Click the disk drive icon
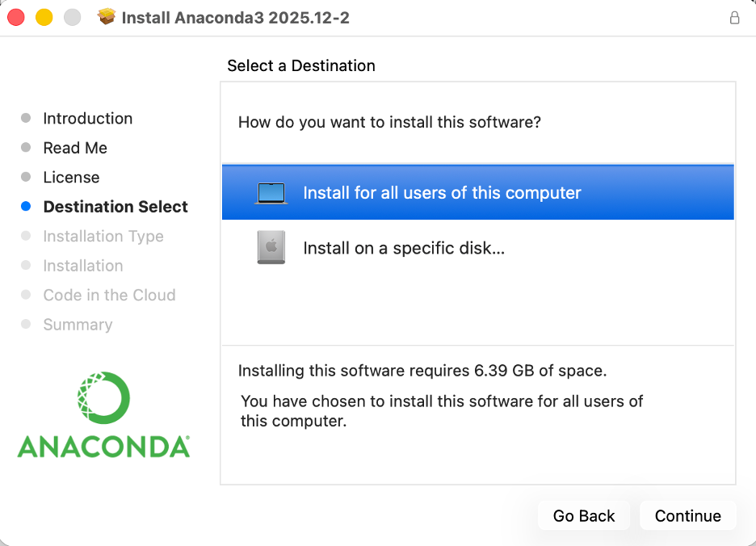This screenshot has height=546, width=756. (x=271, y=249)
